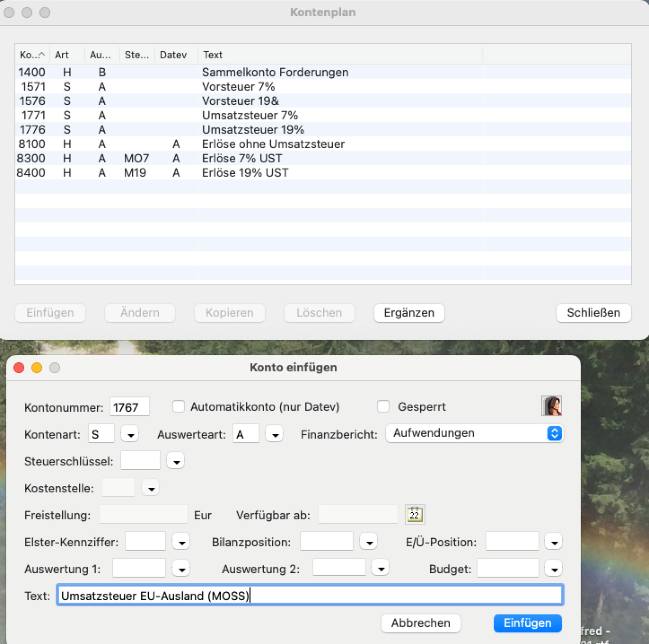Expand the Steuerschlüssel dropdown arrow

click(x=176, y=461)
